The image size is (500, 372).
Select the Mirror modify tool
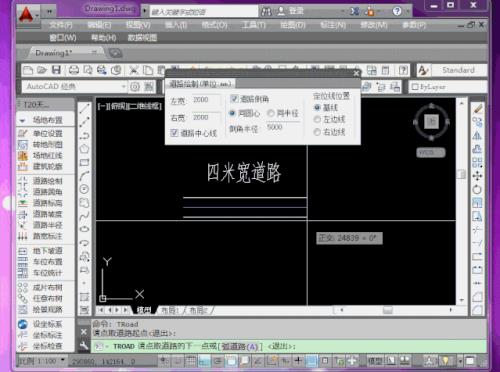pos(477,135)
